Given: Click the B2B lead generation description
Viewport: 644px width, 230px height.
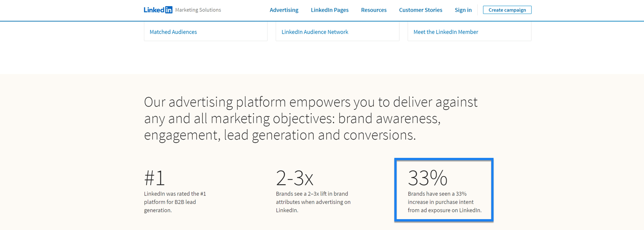Looking at the screenshot, I should tap(175, 202).
